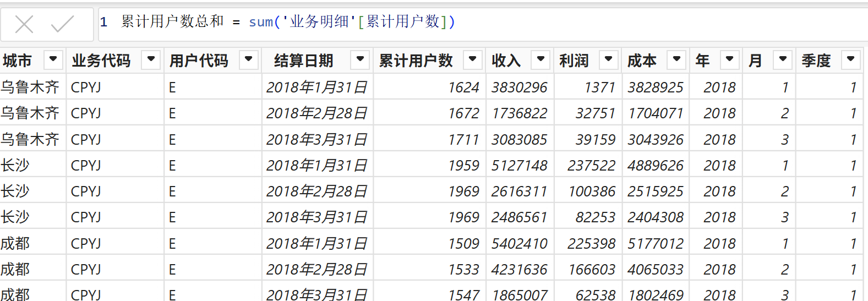The width and height of the screenshot is (868, 301).
Task: Cancel the formula with the X icon
Action: [24, 24]
